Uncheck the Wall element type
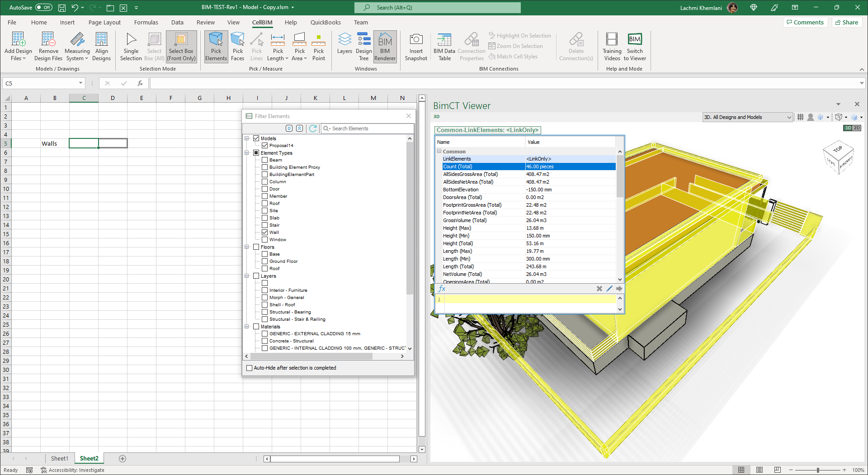The width and height of the screenshot is (868, 475). coord(265,233)
